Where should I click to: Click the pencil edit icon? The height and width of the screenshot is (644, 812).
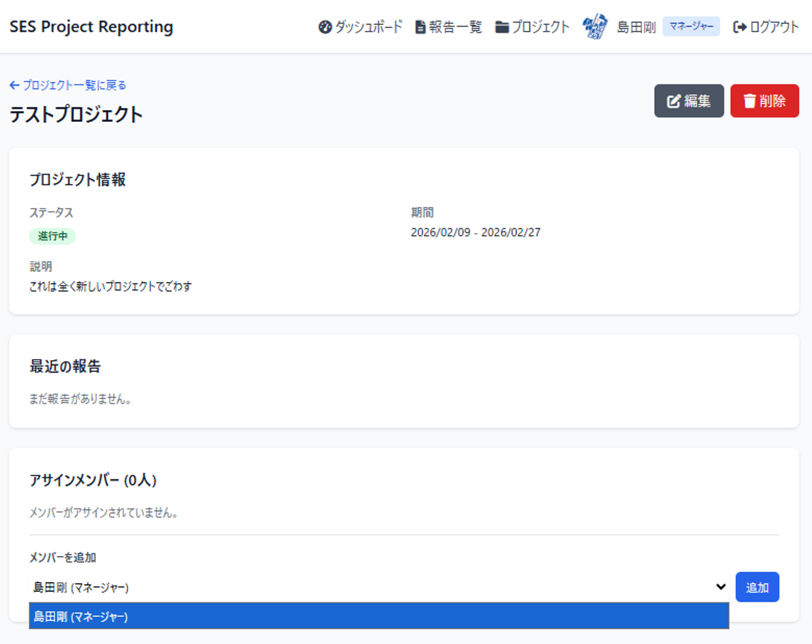[674, 101]
